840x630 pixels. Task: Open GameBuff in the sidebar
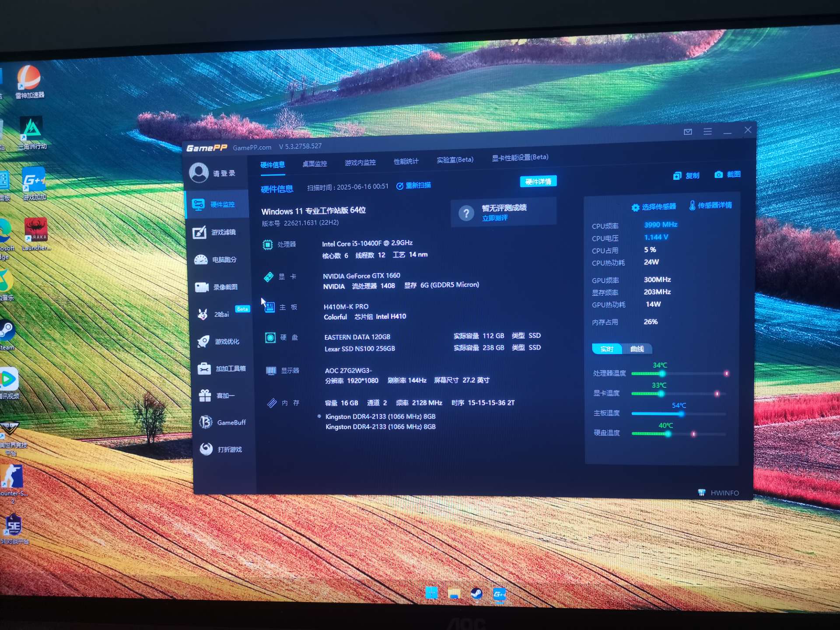224,422
